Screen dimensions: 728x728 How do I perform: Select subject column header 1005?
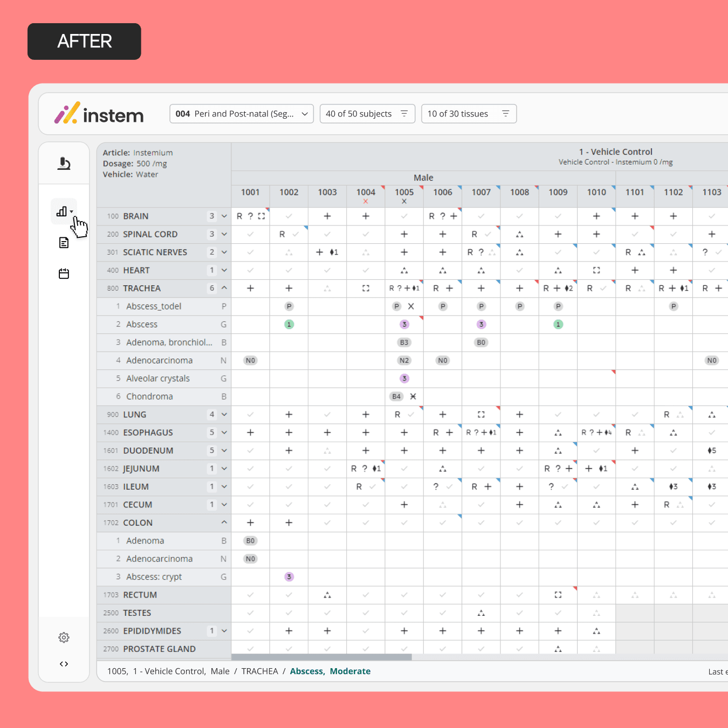tap(404, 193)
